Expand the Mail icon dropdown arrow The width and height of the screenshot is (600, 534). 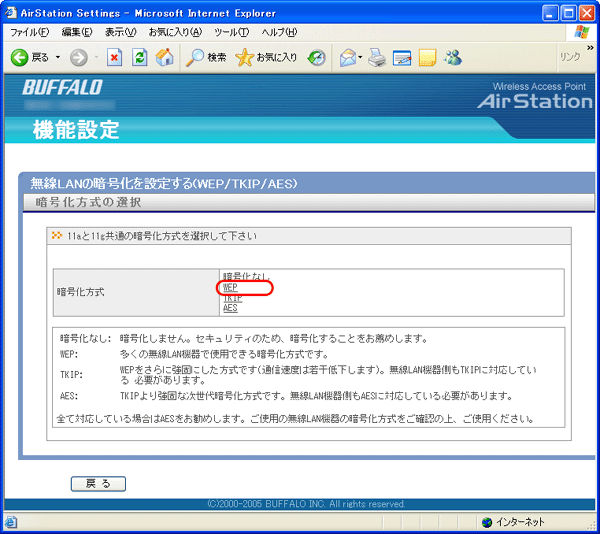[x=359, y=57]
